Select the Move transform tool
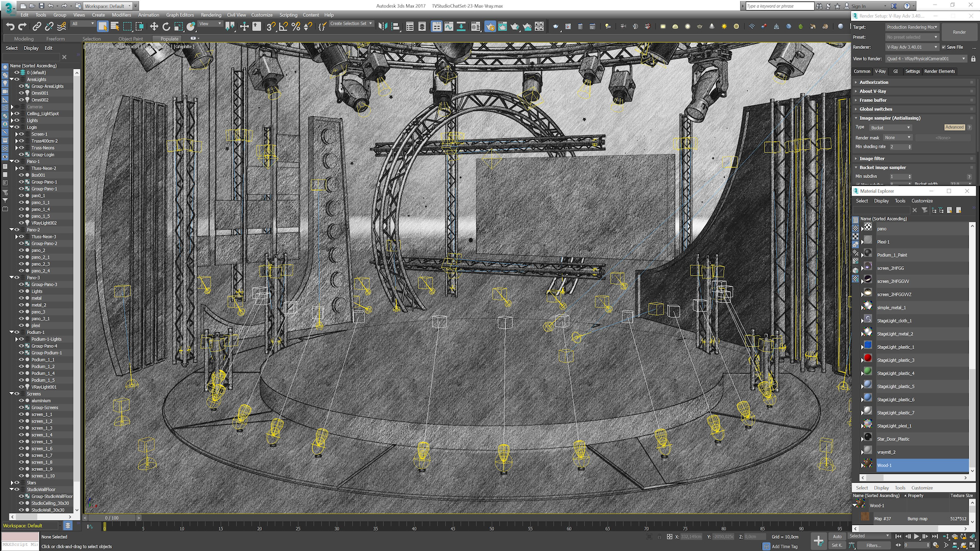This screenshot has height=551, width=980. coord(154,27)
